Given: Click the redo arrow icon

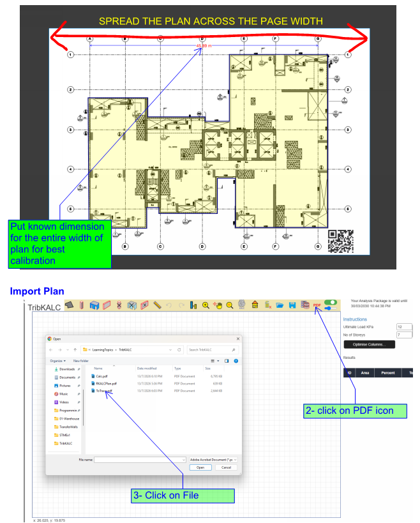Looking at the screenshot, I should tap(181, 305).
